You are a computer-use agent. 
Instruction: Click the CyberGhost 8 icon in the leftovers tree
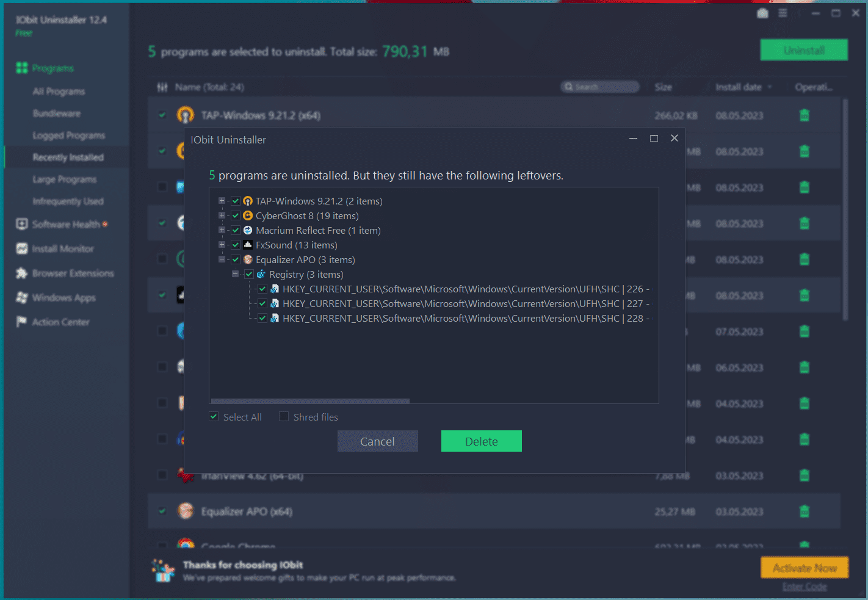248,215
